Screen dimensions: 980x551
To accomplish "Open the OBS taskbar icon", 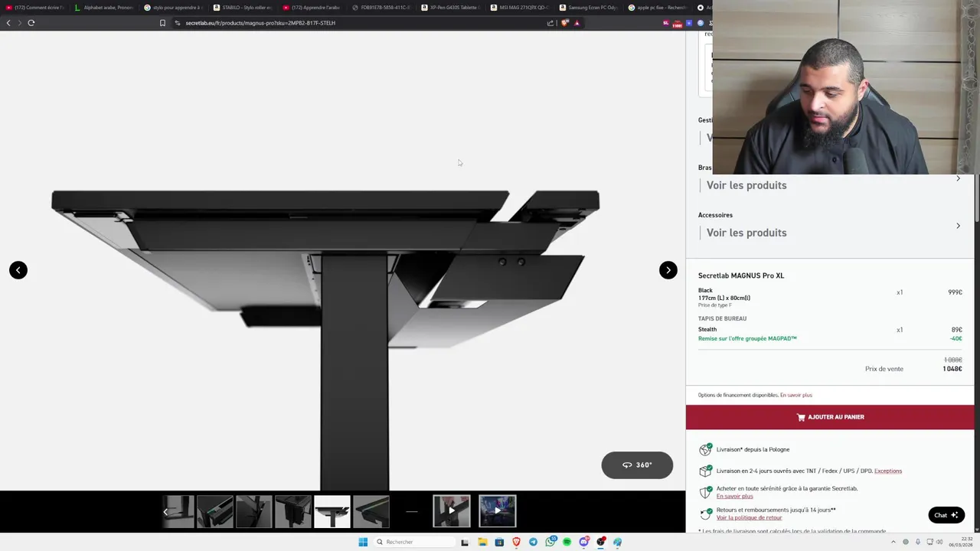I will coord(601,542).
